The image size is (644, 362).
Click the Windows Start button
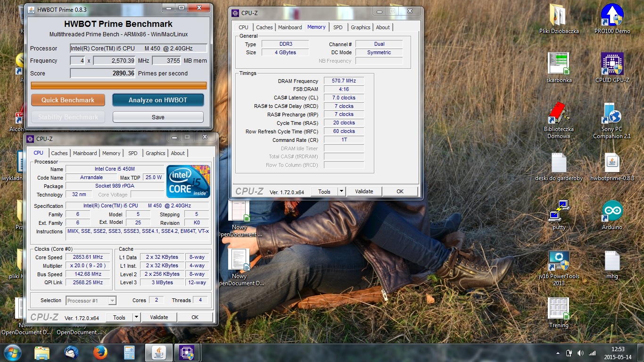coord(13,352)
